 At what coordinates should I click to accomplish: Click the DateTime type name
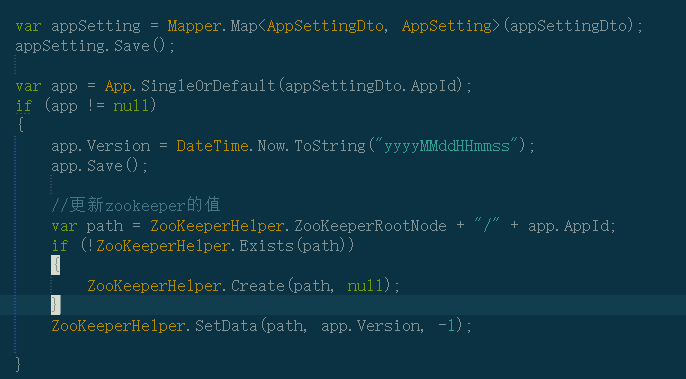(212, 146)
